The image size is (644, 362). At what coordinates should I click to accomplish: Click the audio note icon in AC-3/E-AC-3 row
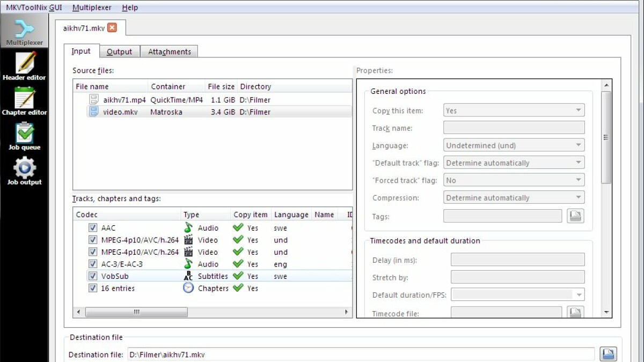(188, 264)
